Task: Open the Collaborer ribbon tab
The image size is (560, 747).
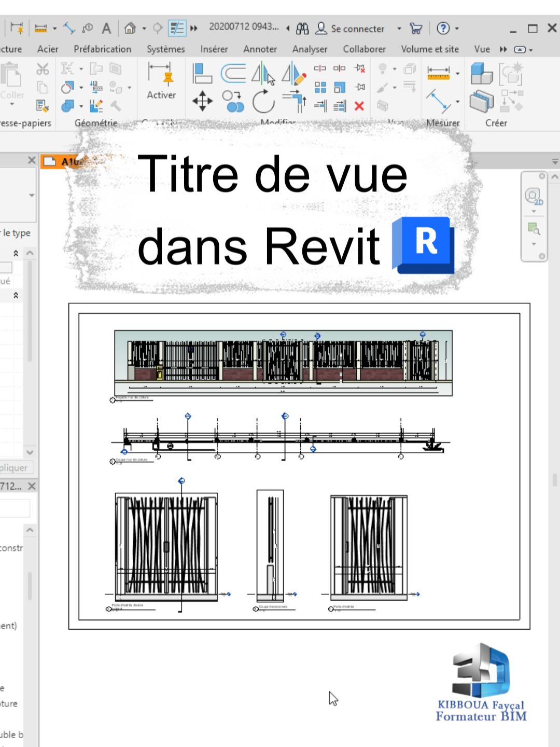Action: 365,49
